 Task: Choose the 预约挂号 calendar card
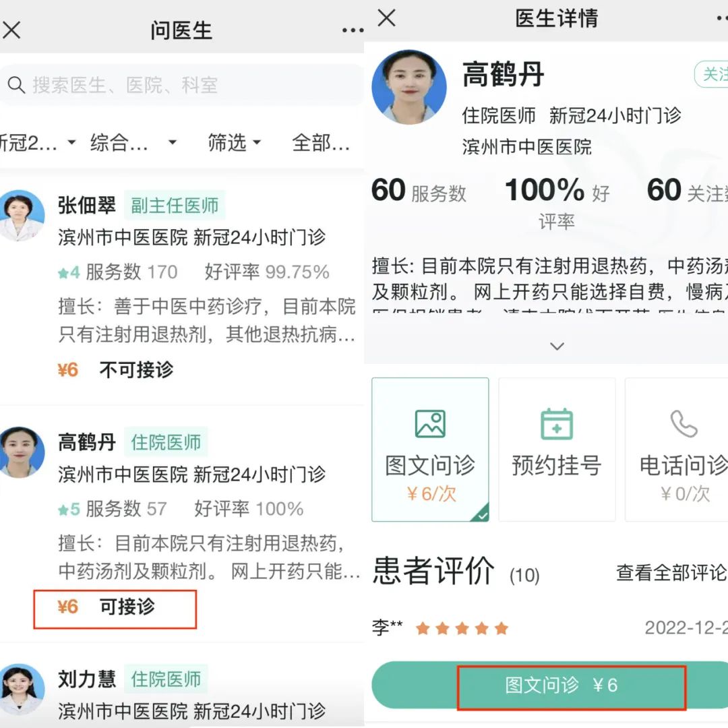[x=557, y=450]
